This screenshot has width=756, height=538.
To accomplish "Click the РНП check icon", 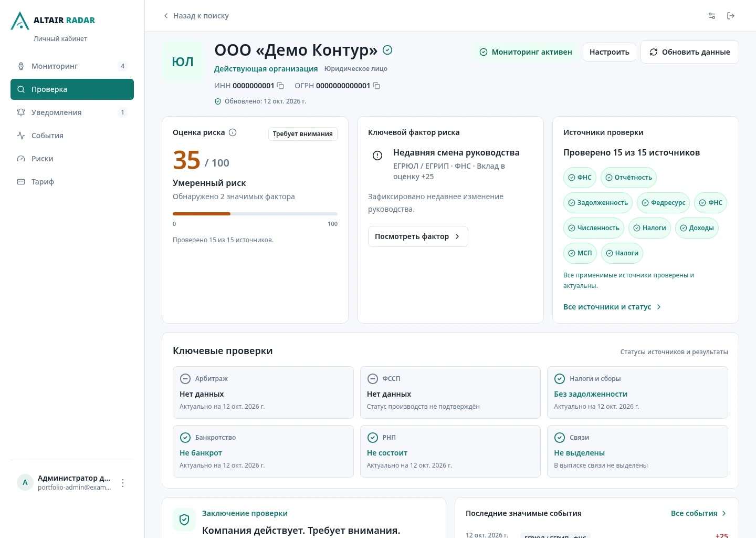I will 373,438.
